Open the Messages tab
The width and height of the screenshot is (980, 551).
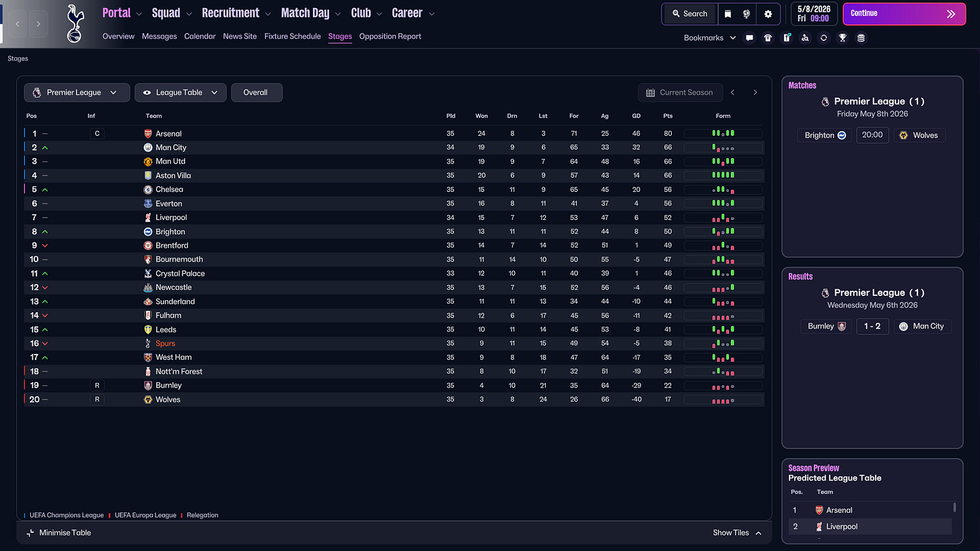click(160, 36)
